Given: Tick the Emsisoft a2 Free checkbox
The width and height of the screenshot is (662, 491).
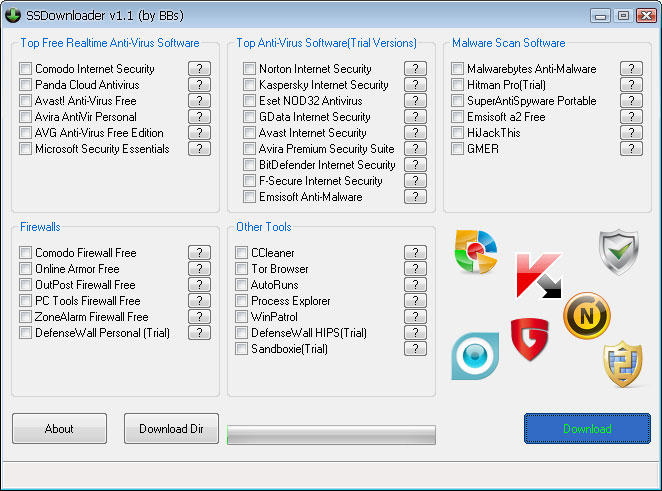Looking at the screenshot, I should (x=457, y=117).
